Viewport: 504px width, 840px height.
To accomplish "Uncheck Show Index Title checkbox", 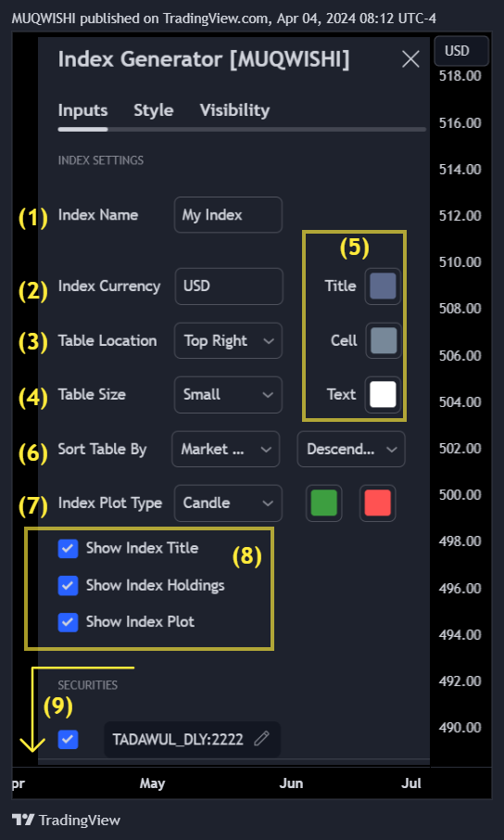I will point(68,549).
